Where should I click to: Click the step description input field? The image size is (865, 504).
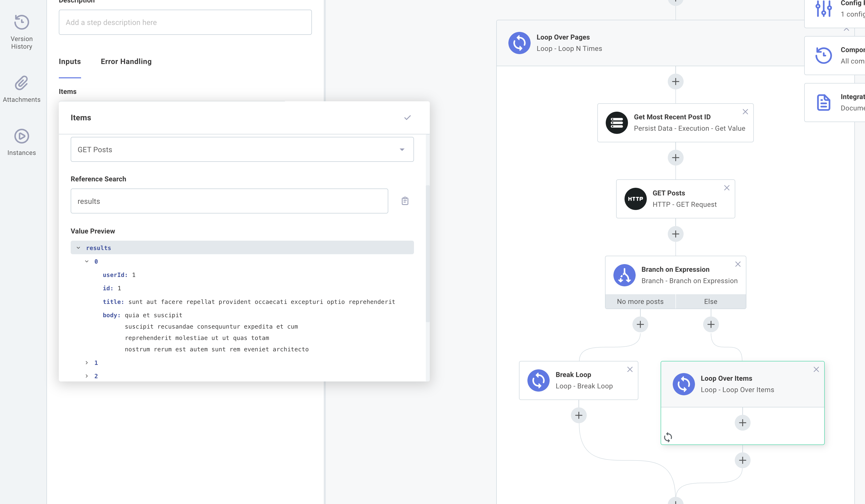click(185, 22)
